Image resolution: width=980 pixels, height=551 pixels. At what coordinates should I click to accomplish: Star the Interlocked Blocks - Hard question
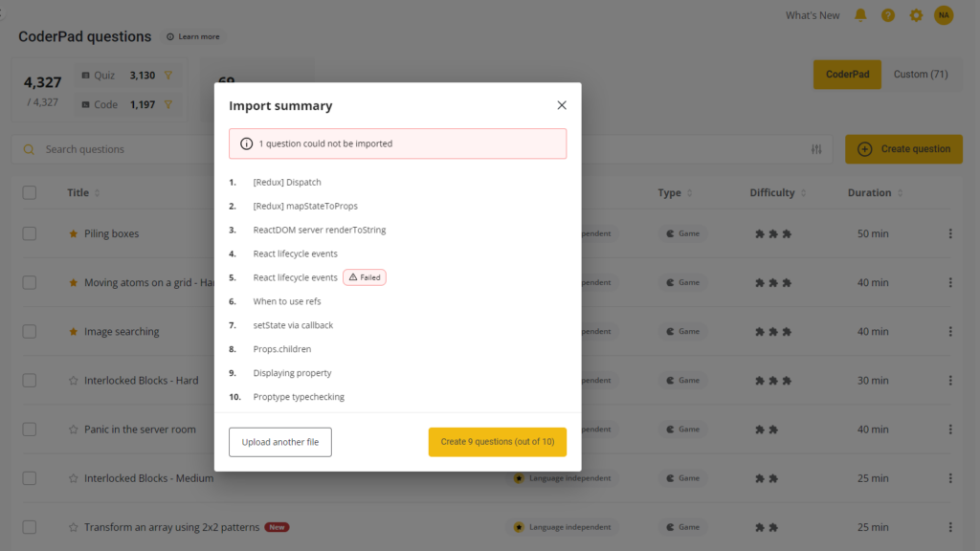pyautogui.click(x=74, y=381)
